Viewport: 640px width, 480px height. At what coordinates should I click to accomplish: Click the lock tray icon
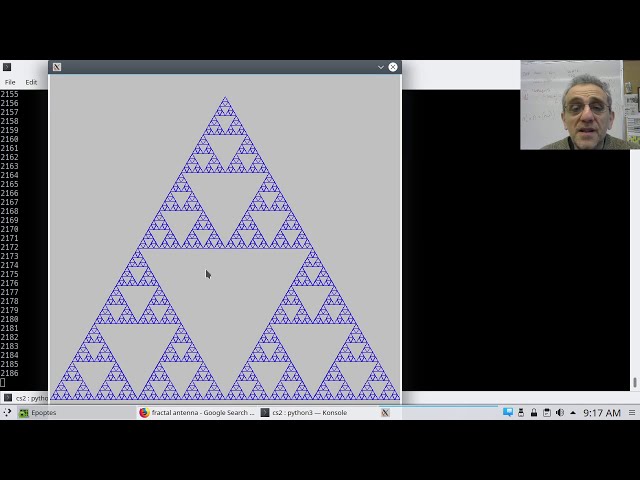point(534,413)
